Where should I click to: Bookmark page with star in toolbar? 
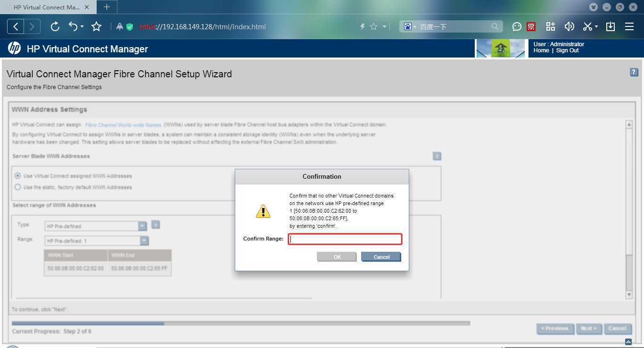click(x=96, y=26)
